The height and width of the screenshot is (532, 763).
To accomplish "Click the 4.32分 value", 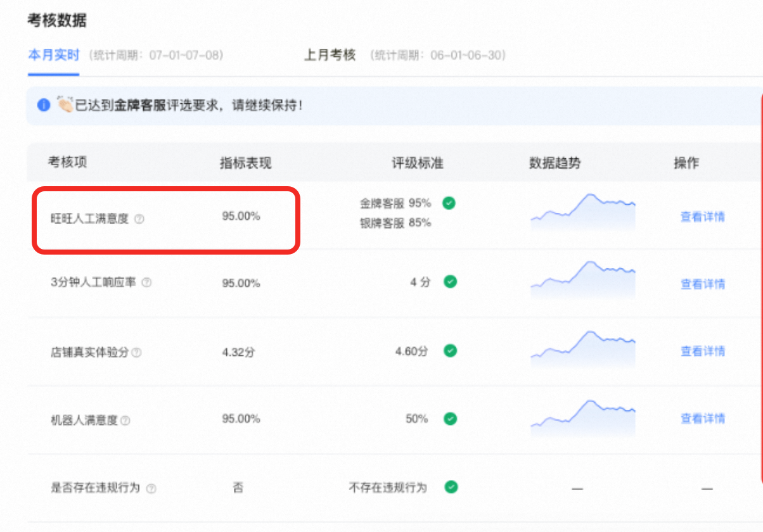I will click(238, 351).
